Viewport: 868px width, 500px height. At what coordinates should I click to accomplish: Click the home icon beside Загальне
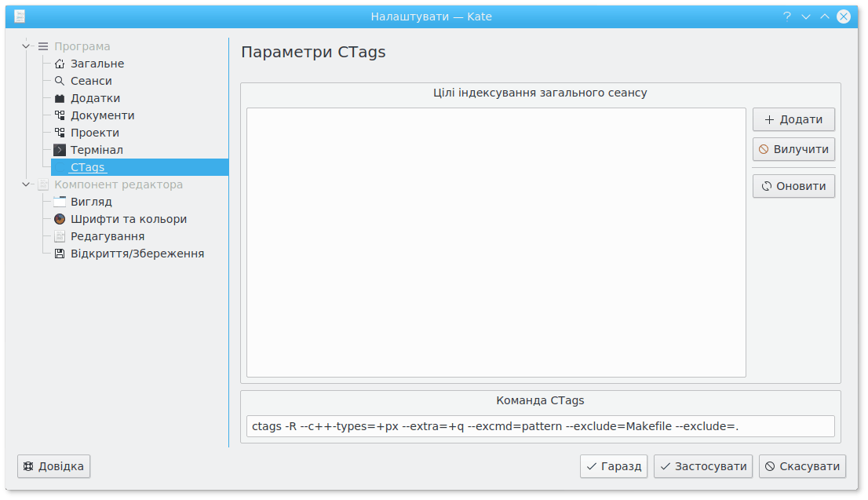coord(60,64)
